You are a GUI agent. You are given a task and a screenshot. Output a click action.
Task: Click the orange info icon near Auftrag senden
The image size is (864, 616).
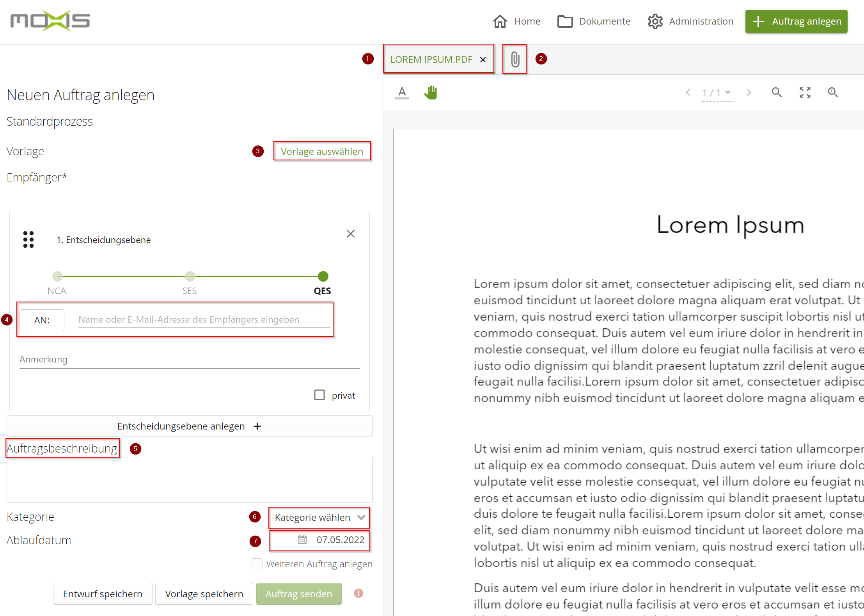358,593
